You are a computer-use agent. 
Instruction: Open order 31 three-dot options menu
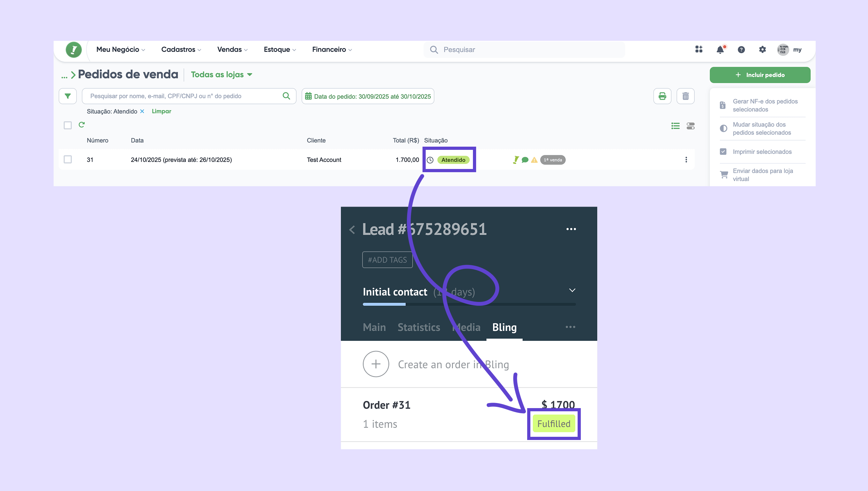[x=686, y=159]
